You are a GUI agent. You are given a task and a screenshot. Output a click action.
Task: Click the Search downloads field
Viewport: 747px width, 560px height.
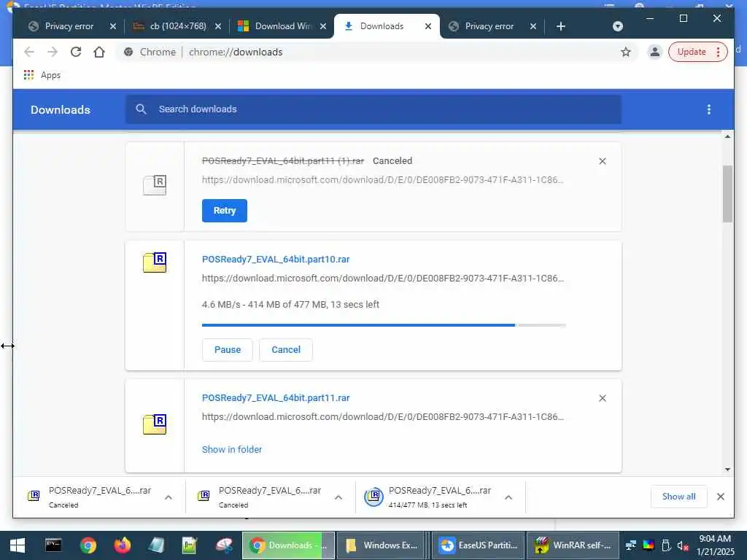pos(373,109)
